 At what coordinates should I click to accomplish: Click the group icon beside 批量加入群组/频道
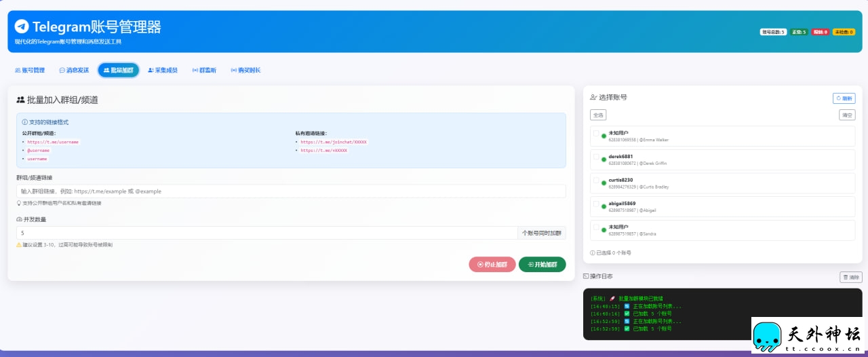tap(20, 100)
